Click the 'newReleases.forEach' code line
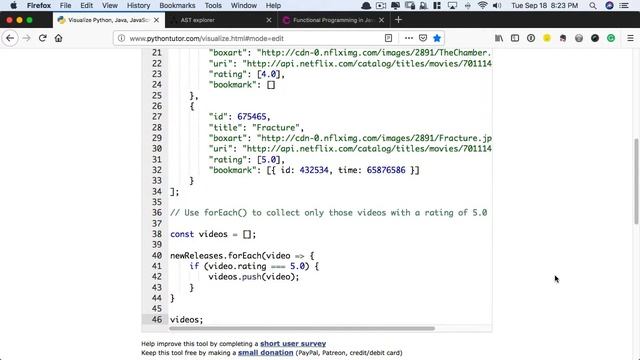The image size is (640, 360). 242,256
